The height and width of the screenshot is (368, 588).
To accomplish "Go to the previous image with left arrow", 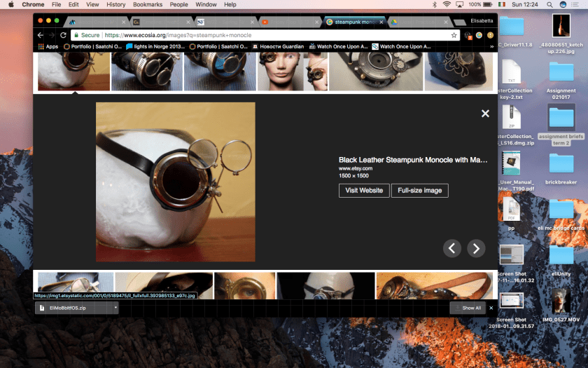I will click(452, 248).
